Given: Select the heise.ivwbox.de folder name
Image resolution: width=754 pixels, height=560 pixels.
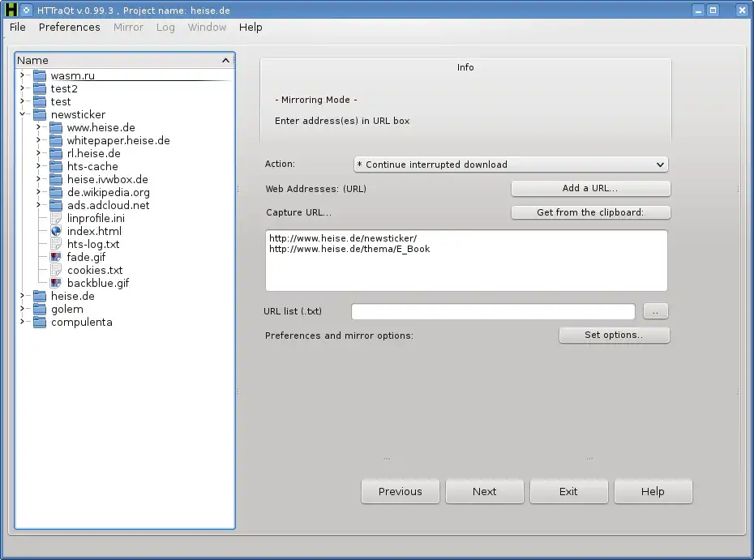Looking at the screenshot, I should pyautogui.click(x=107, y=179).
